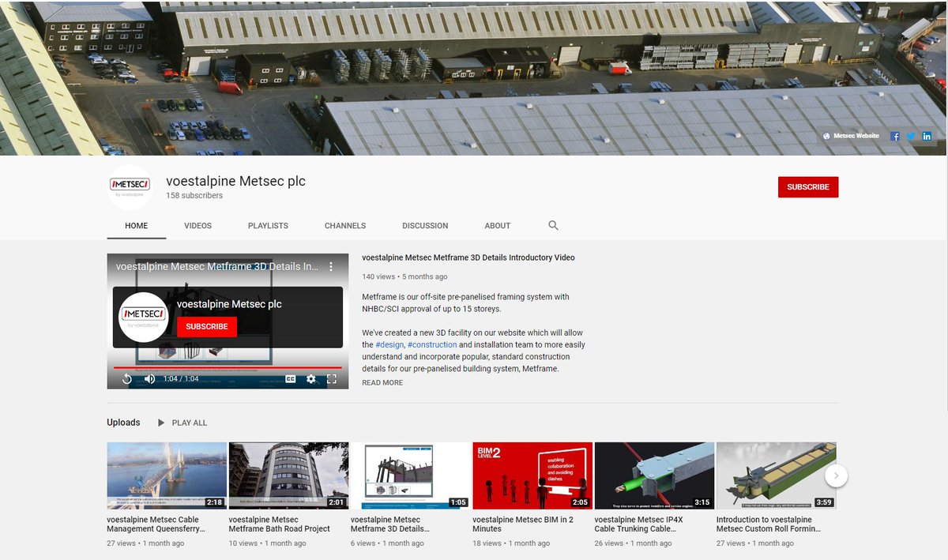948x560 pixels.
Task: Expand description with READ MORE
Action: pyautogui.click(x=382, y=382)
